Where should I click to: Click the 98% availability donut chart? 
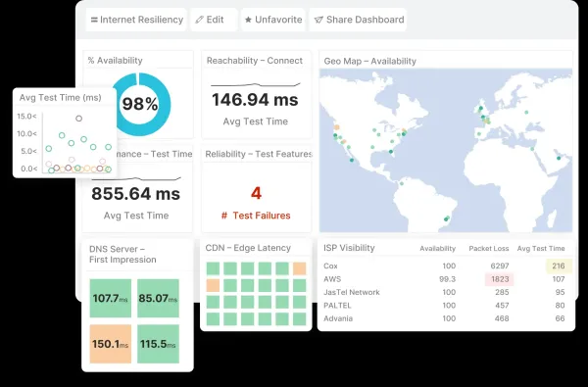[x=140, y=104]
